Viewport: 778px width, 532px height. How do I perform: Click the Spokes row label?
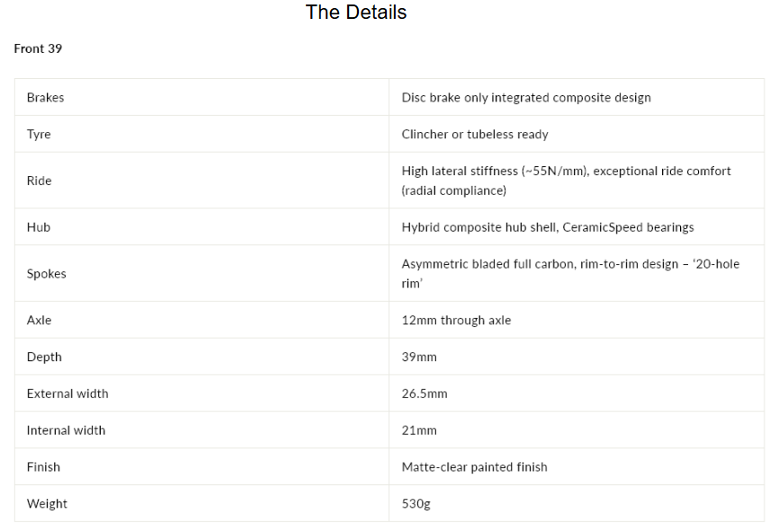tap(47, 274)
